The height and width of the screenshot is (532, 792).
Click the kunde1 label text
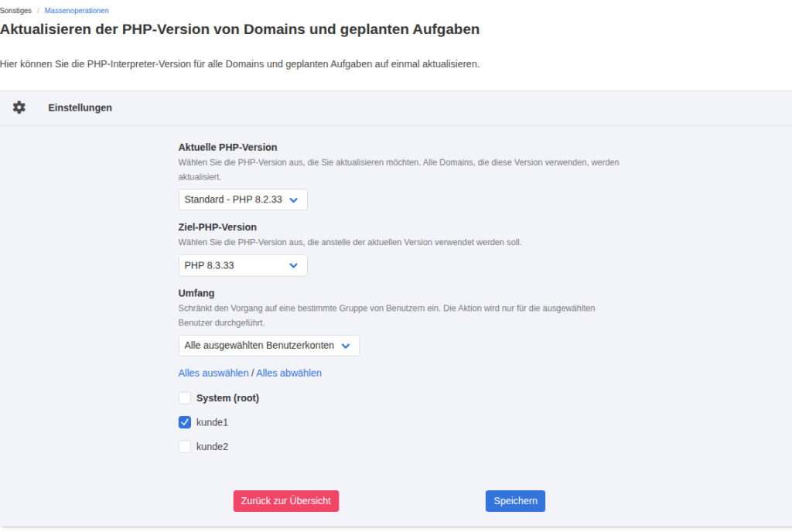(212, 422)
